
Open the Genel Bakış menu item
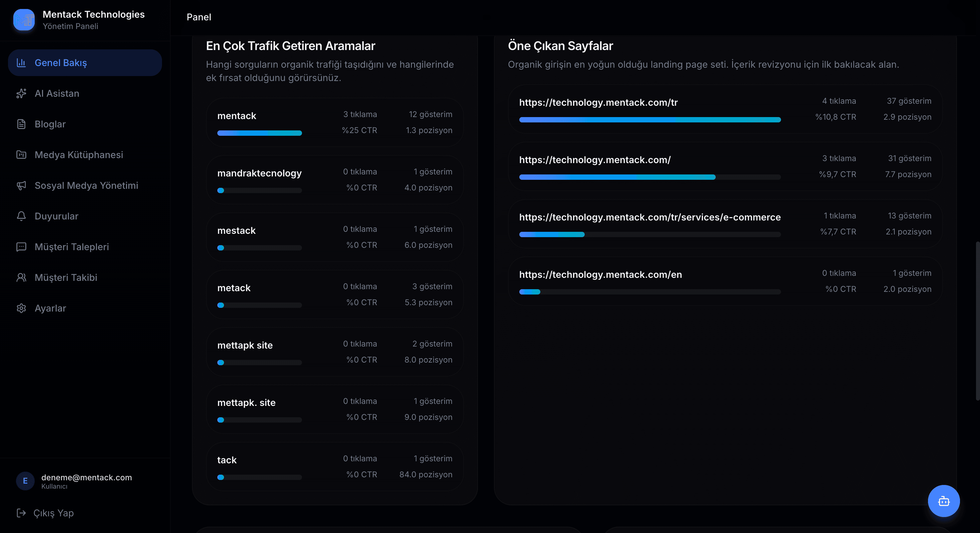(85, 63)
